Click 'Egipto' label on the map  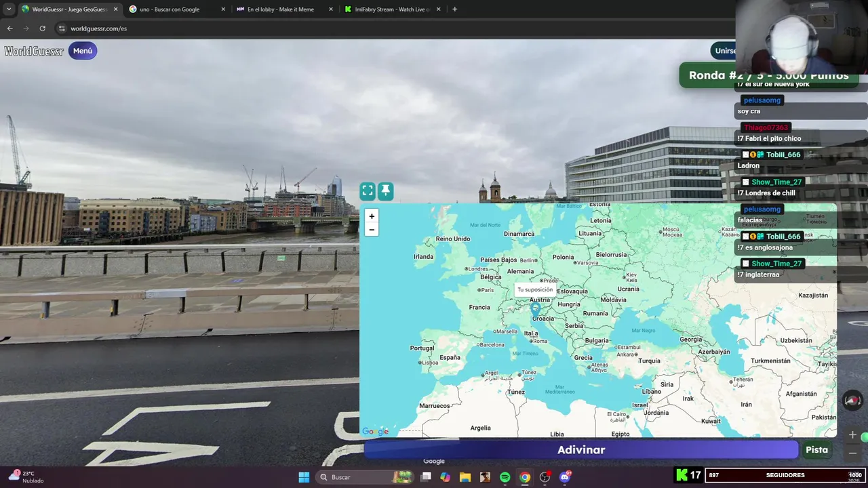pos(620,434)
